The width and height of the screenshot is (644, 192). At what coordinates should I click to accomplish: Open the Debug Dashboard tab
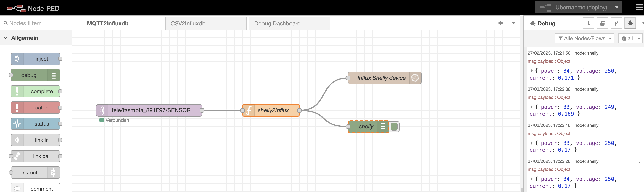tap(277, 23)
